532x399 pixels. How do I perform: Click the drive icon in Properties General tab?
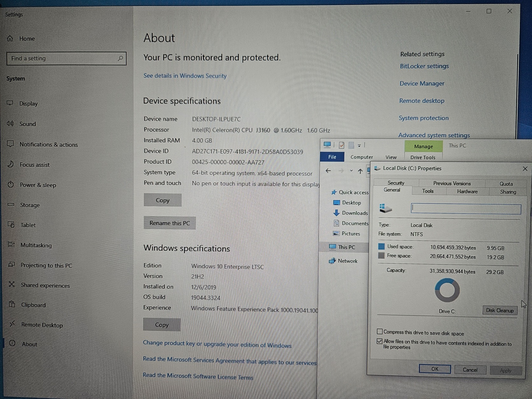pos(385,208)
